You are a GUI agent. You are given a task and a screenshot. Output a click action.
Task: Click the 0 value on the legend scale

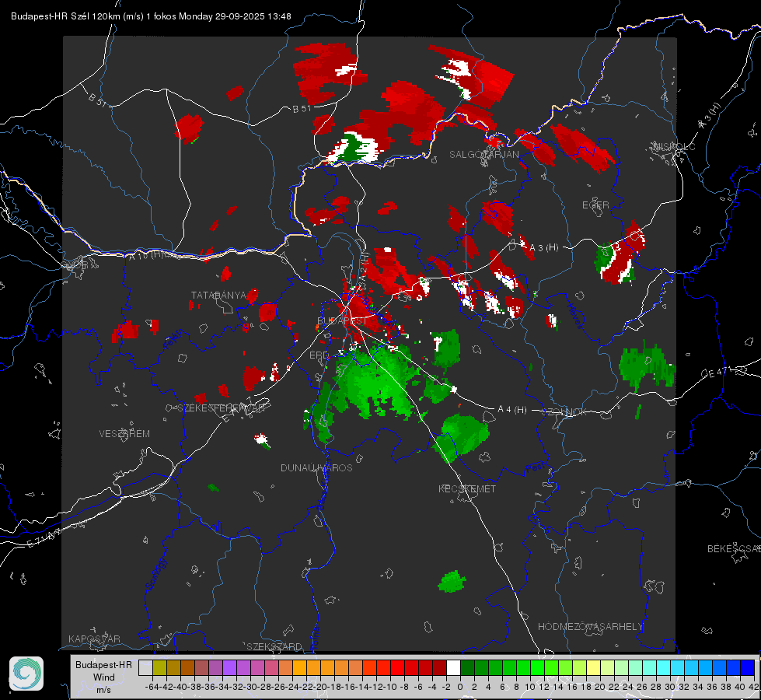(x=460, y=687)
